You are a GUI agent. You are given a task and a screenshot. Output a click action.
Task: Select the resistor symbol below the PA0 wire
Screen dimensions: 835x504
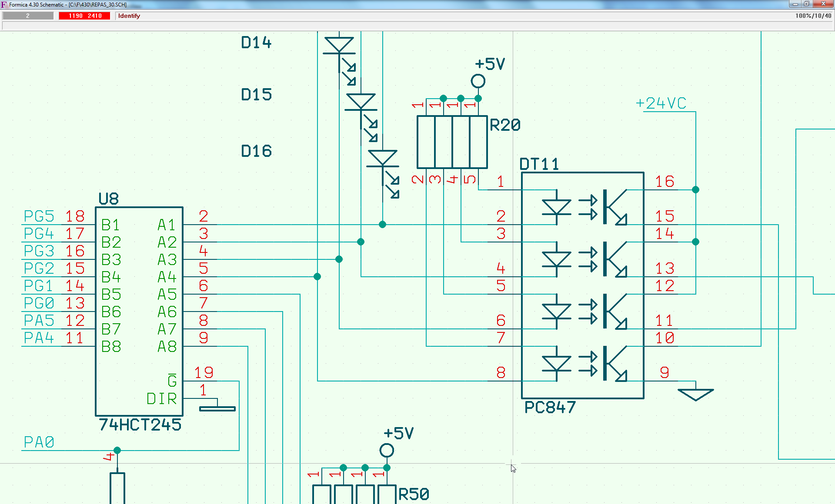pyautogui.click(x=117, y=488)
